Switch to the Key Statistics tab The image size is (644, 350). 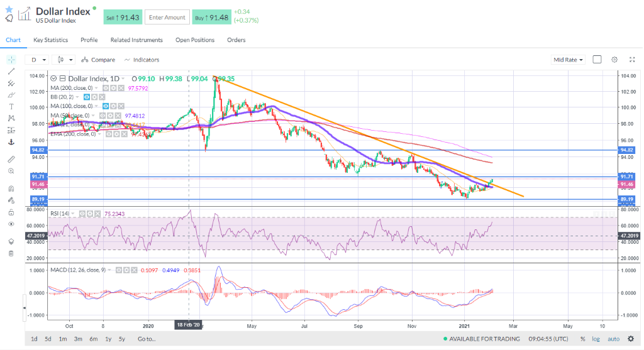(50, 40)
